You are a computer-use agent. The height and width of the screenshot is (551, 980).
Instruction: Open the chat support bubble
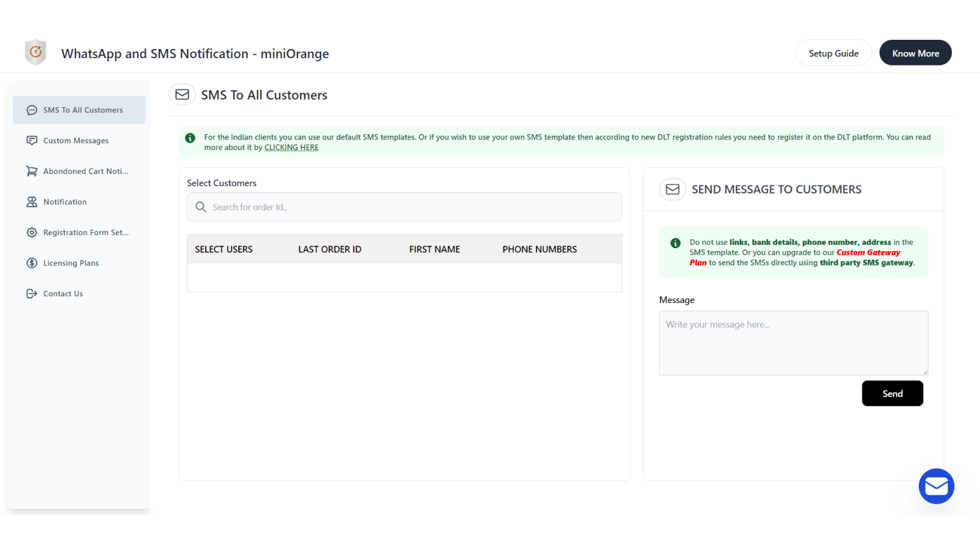pos(937,486)
